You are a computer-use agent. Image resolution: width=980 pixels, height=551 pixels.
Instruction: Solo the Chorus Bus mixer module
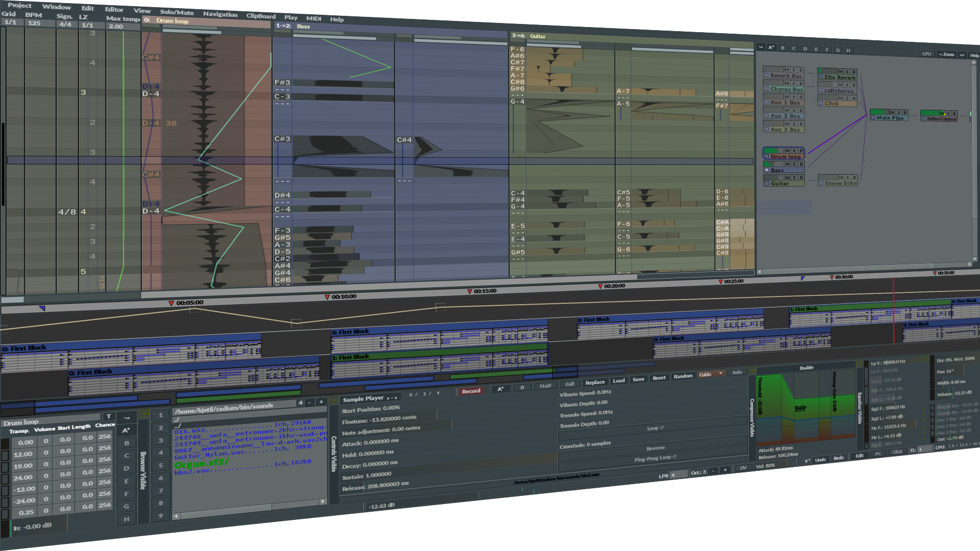pos(794,83)
